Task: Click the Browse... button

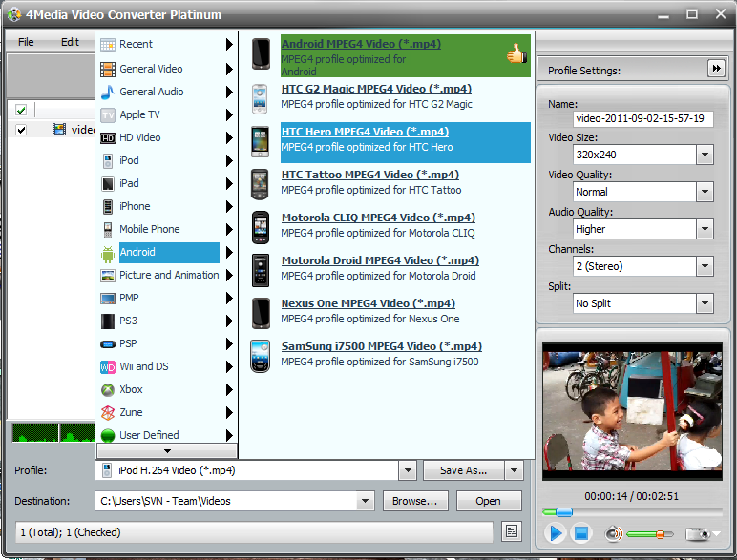Action: click(415, 501)
